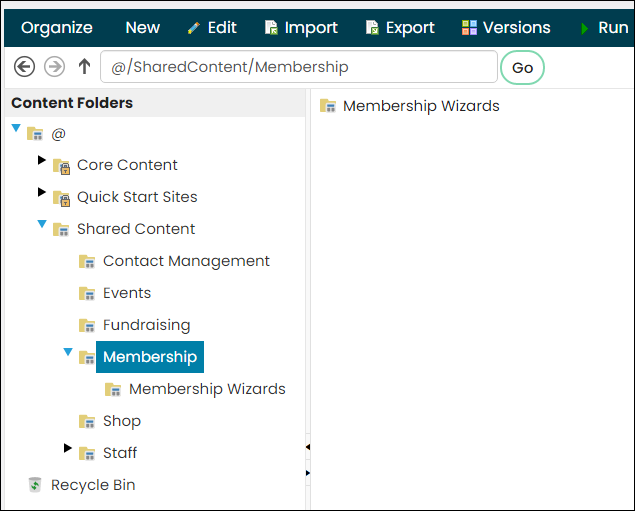Click the locked Quick Start Sites icon
This screenshot has height=511, width=635.
pos(62,198)
